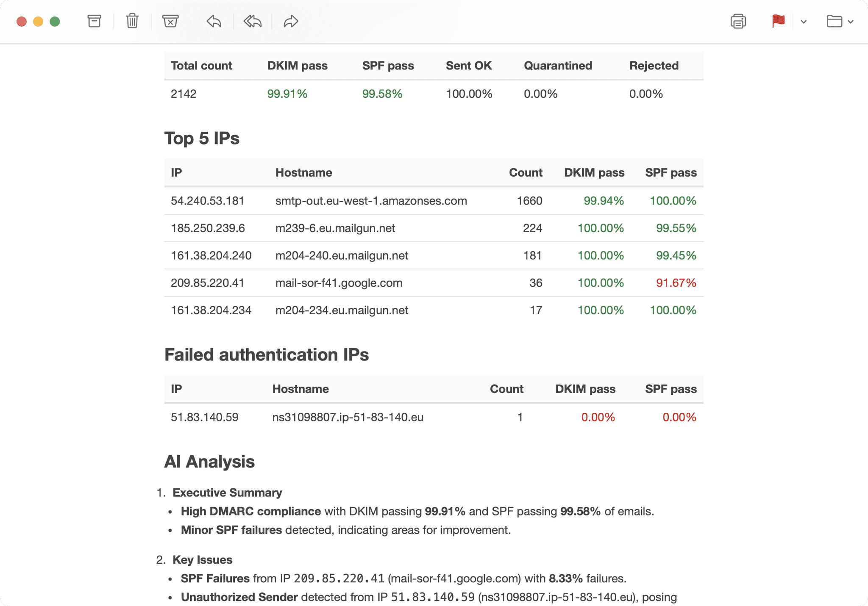The height and width of the screenshot is (606, 868).
Task: Click the Quarantined column header
Action: [x=558, y=66]
